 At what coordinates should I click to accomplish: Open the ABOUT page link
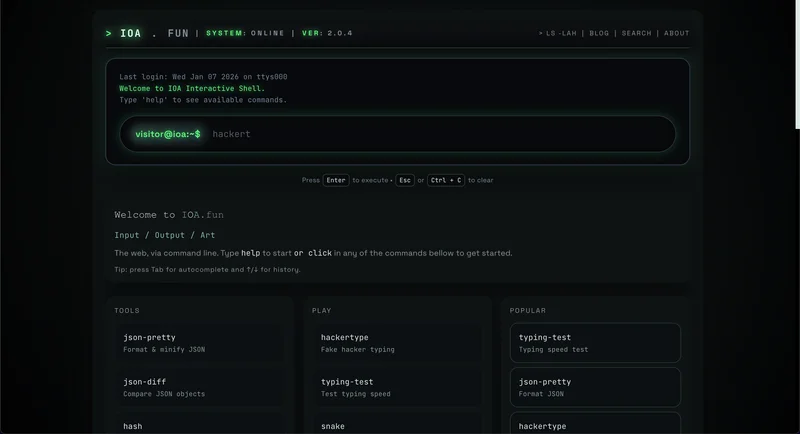(677, 33)
